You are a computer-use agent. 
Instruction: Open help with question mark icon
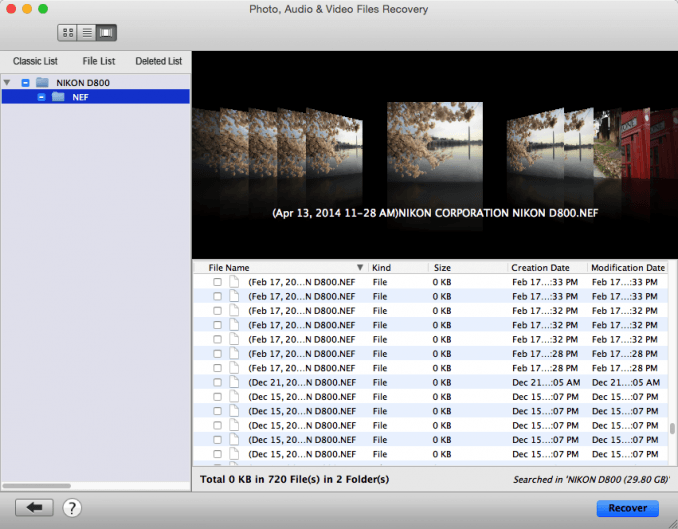[72, 507]
